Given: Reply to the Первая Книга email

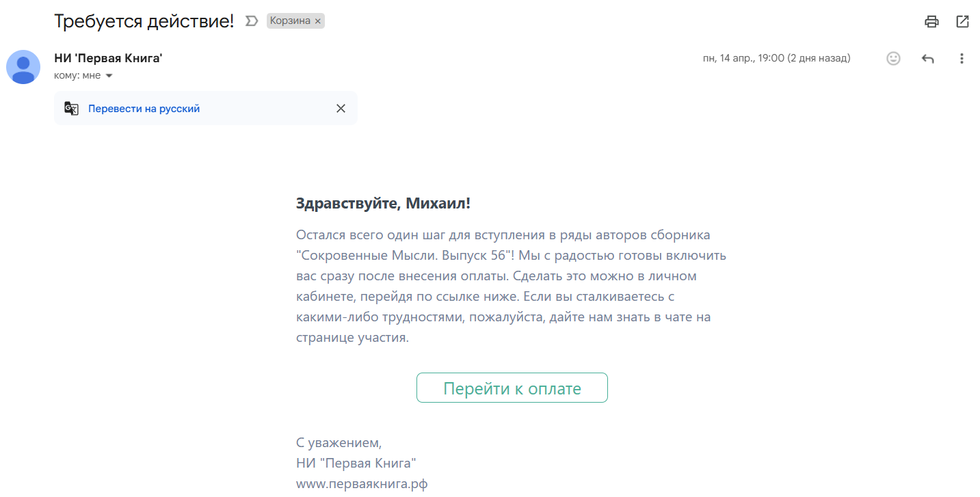Looking at the screenshot, I should coord(927,59).
